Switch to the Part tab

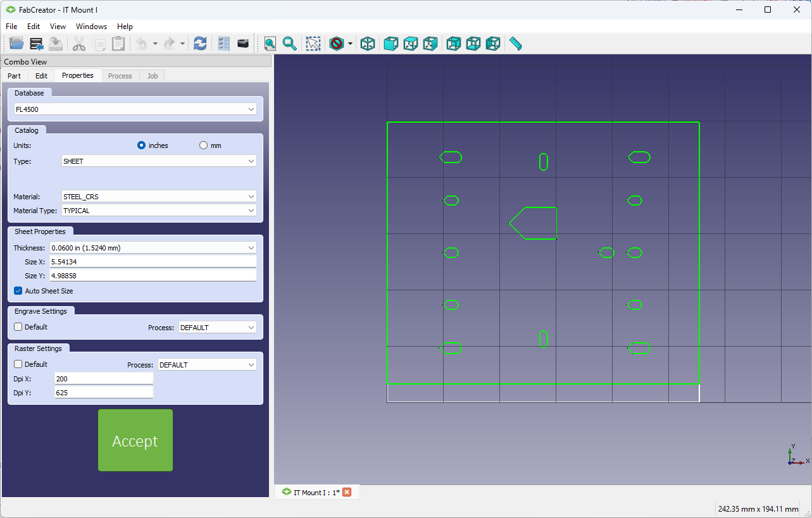click(14, 76)
